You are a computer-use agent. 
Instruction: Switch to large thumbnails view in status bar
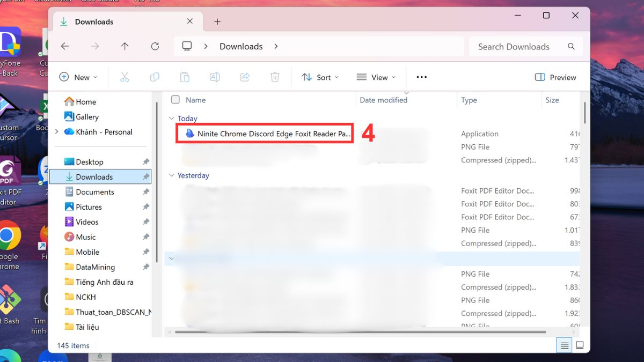[580, 345]
